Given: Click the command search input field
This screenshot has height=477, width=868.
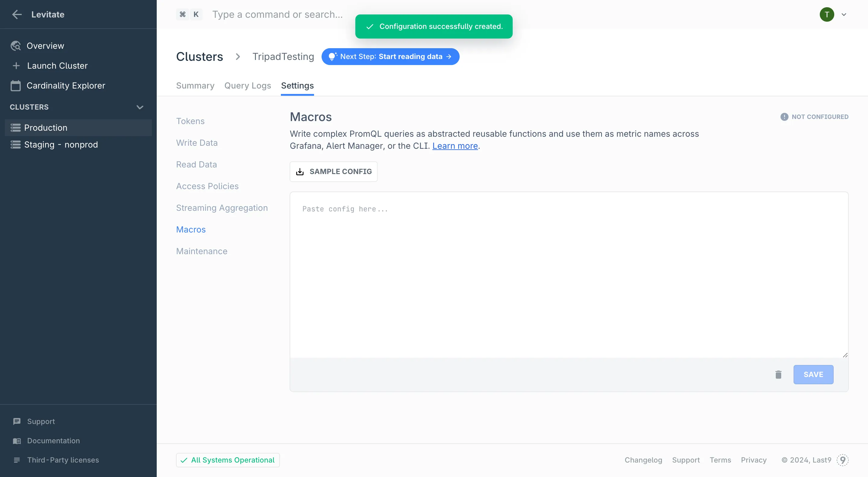Looking at the screenshot, I should pos(277,14).
